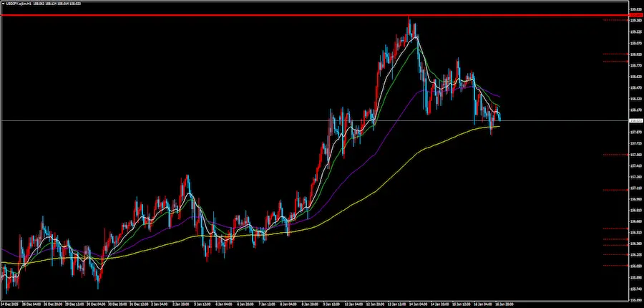This screenshot has width=644, height=308.
Task: Click the 155.740 label on price scale
Action: (634, 289)
